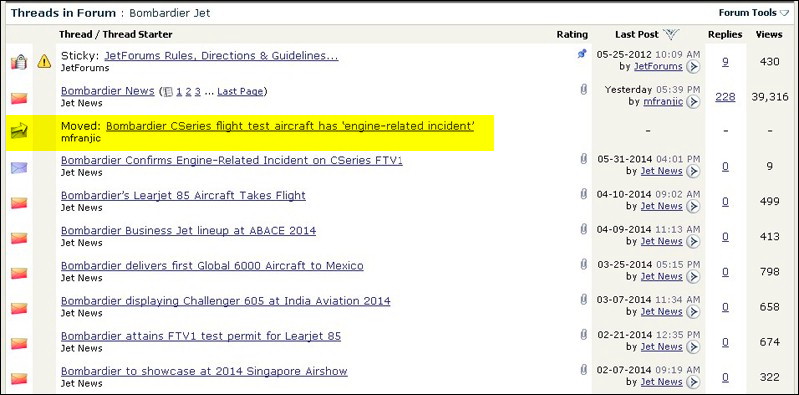Click the yellow warning icon on sticky thread
The height and width of the screenshot is (395, 799).
coord(44,62)
